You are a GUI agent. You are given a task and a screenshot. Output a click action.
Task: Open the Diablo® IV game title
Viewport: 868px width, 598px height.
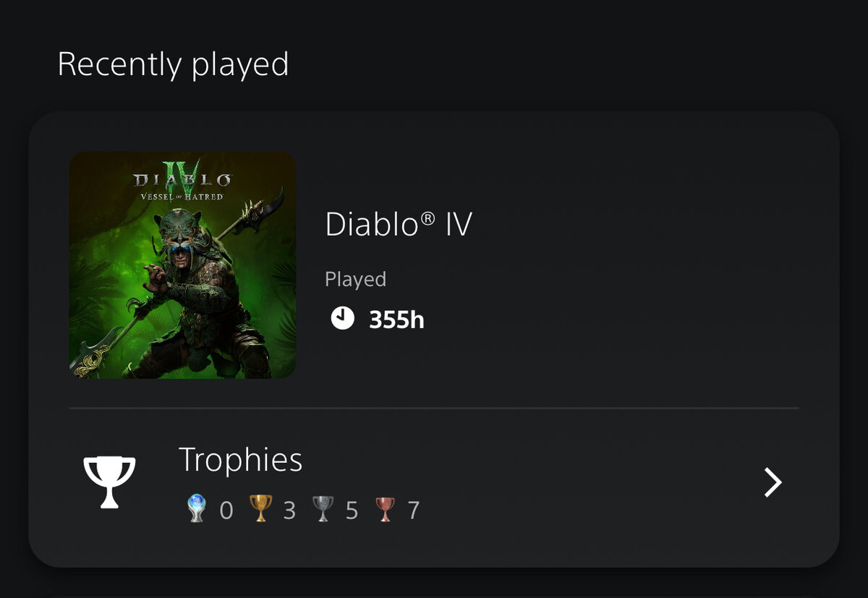399,224
